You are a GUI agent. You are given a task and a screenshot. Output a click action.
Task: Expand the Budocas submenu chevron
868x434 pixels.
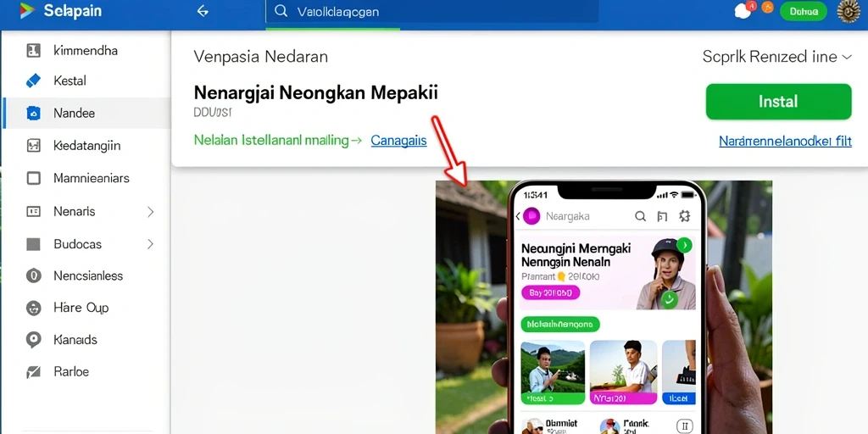point(151,244)
